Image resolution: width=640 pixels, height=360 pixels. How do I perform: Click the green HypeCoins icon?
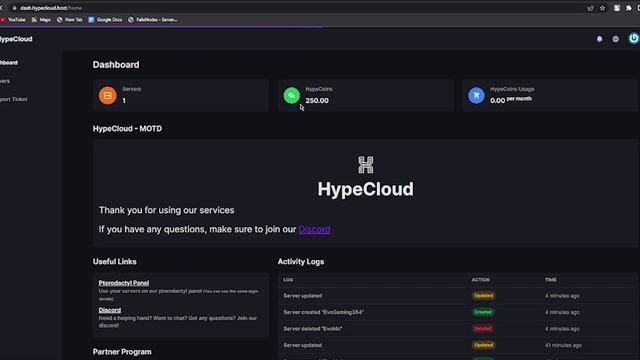click(x=291, y=96)
